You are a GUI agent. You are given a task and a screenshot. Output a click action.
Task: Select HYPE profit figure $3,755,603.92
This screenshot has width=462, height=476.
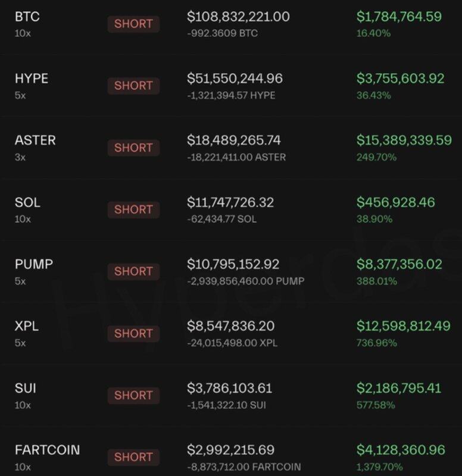coord(400,79)
